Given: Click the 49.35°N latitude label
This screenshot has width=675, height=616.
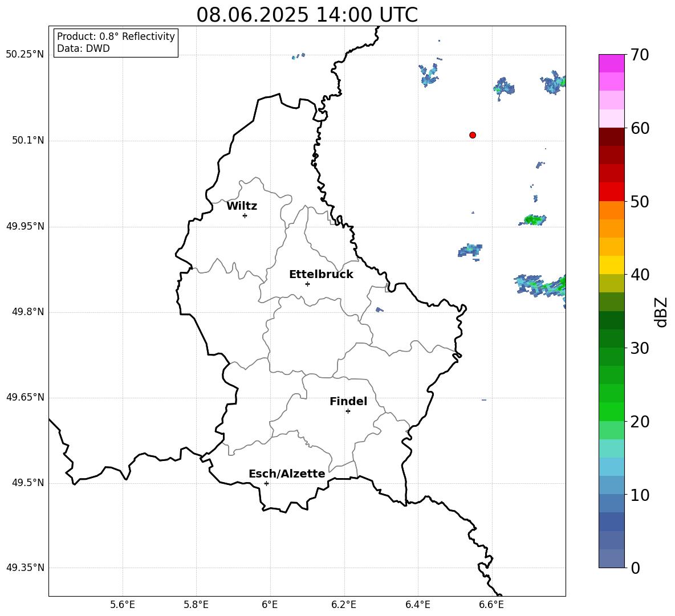Looking at the screenshot, I should coord(25,568).
